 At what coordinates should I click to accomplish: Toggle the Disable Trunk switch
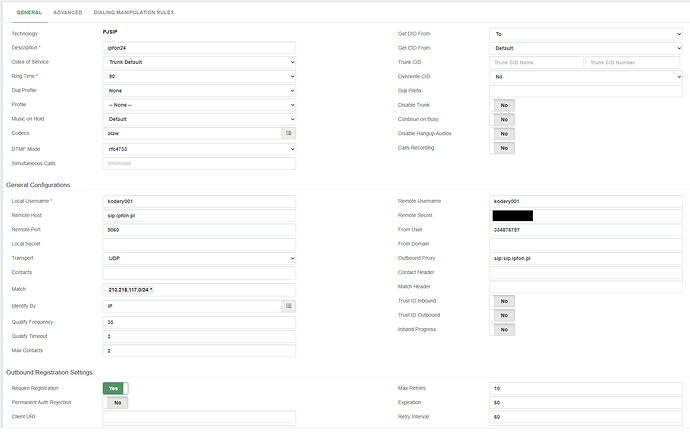pyautogui.click(x=503, y=105)
